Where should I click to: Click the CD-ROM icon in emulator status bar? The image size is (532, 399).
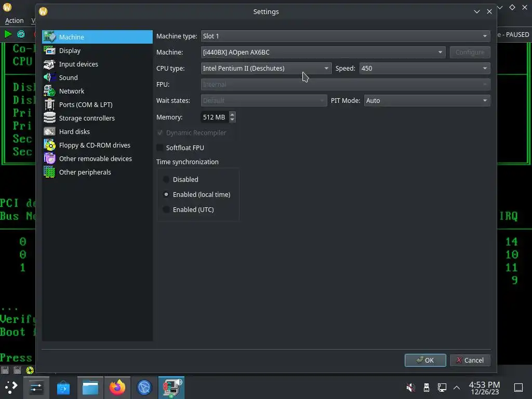coord(30,370)
